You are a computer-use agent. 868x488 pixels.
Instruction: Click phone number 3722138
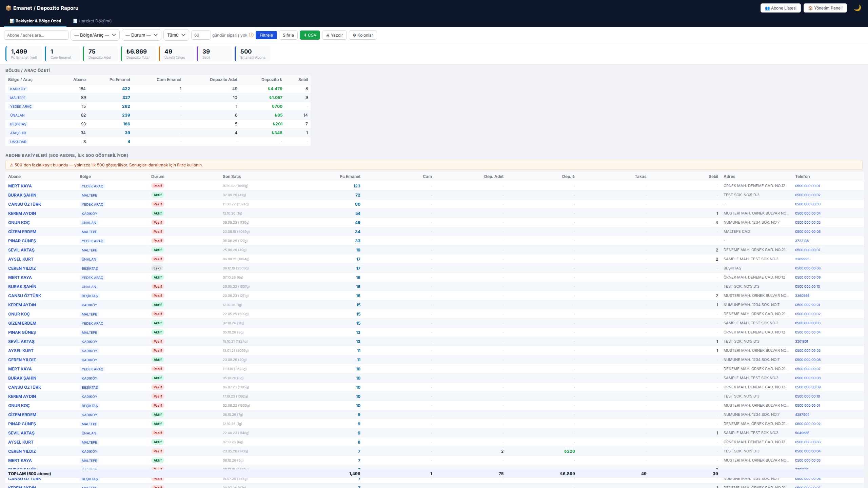[802, 241]
